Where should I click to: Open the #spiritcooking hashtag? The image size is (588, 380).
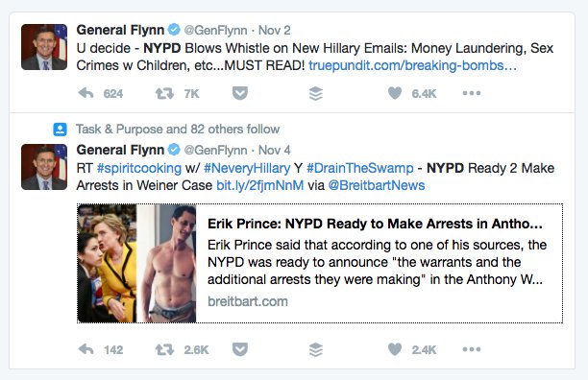[x=139, y=168]
